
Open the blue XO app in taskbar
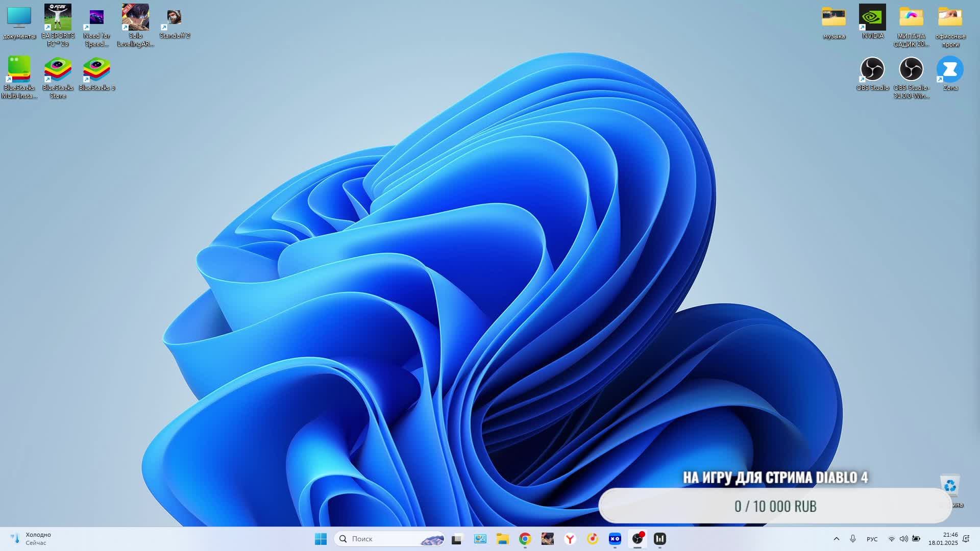(615, 539)
